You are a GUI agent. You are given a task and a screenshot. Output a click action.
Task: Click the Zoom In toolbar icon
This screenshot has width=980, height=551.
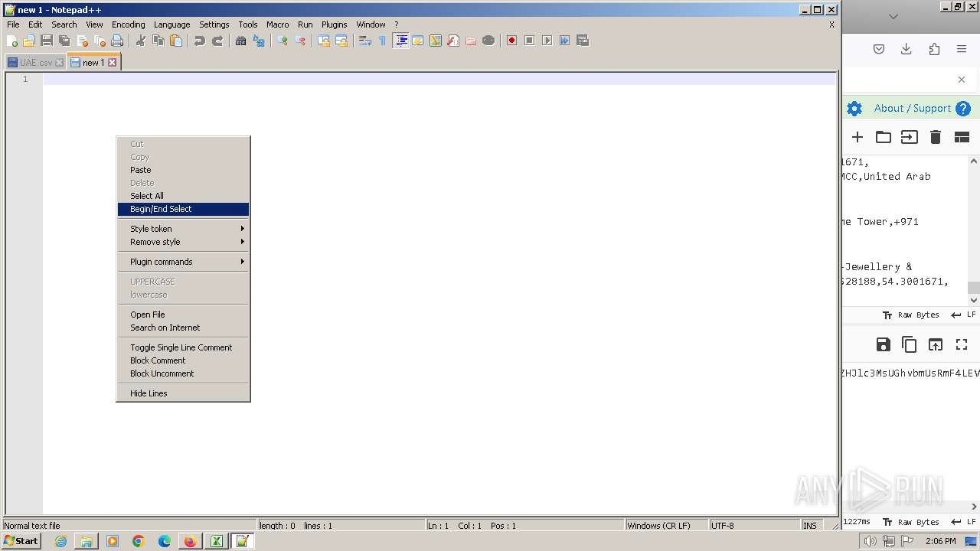[x=283, y=41]
